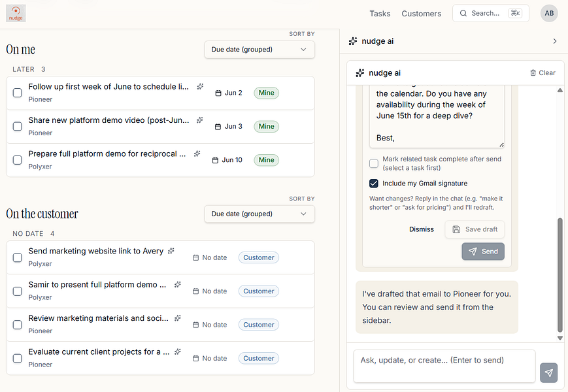Click the floppy disk icon on Save draft

tap(456, 229)
